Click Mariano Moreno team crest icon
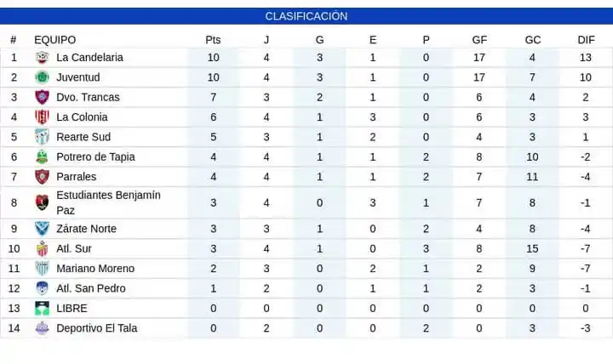 pos(42,269)
